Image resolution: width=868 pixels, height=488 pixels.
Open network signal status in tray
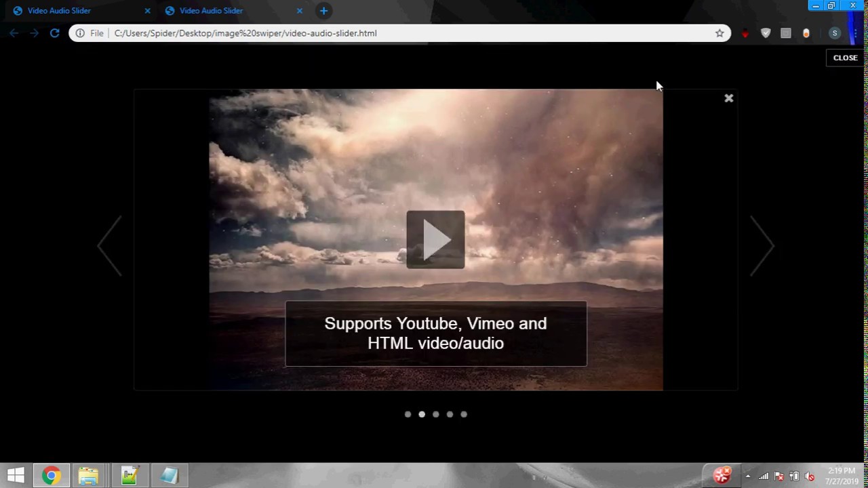tap(764, 476)
